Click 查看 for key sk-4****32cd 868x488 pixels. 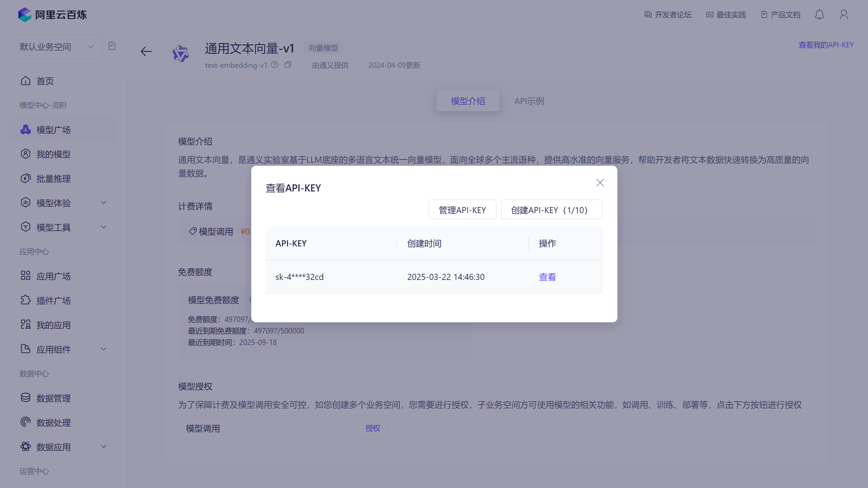click(548, 277)
